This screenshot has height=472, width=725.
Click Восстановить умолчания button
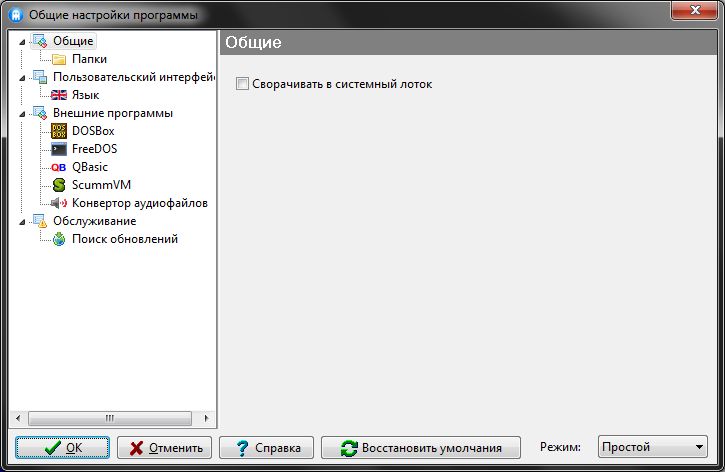pos(421,447)
